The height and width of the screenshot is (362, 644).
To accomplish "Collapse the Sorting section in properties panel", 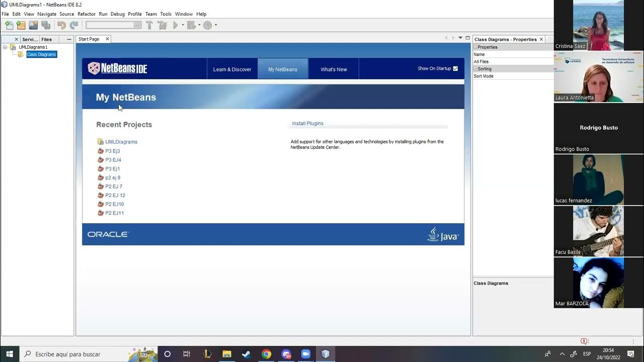I will [x=475, y=69].
